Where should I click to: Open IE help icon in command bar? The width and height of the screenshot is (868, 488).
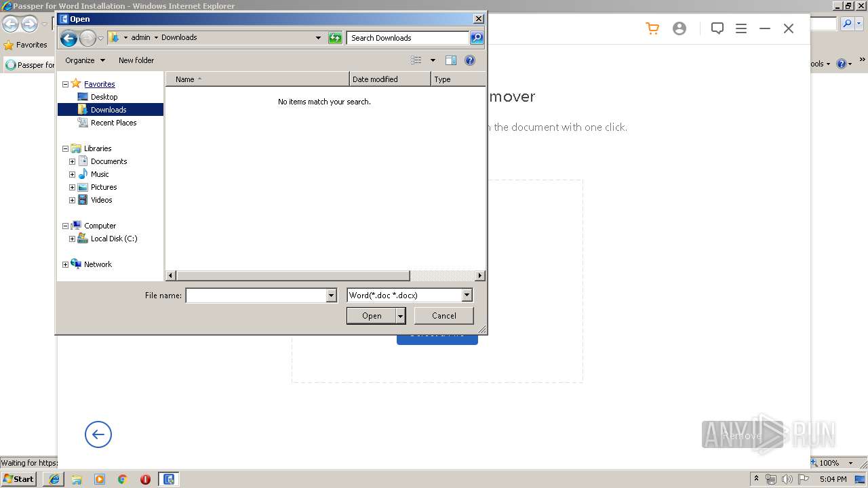pos(841,64)
